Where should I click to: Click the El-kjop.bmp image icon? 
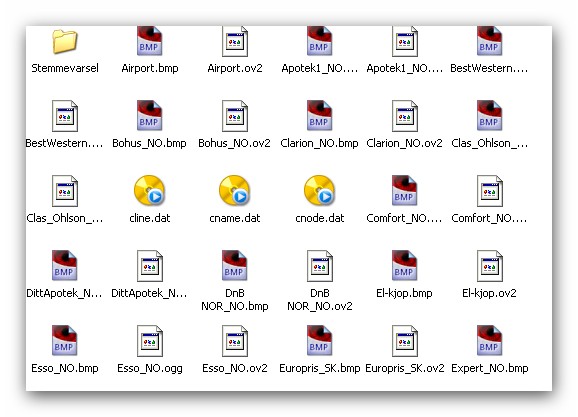pos(405,265)
